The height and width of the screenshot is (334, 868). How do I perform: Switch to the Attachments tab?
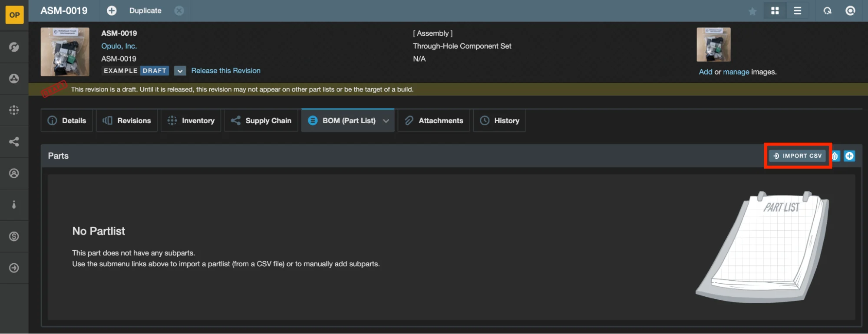pos(434,121)
